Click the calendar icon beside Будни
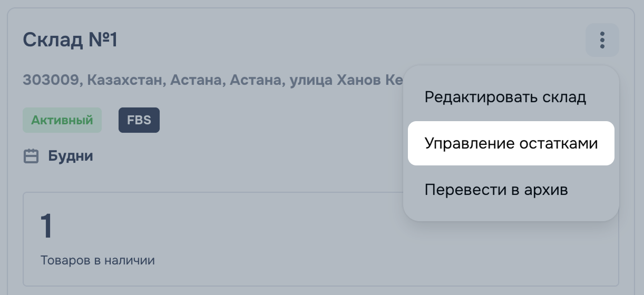 pos(32,156)
